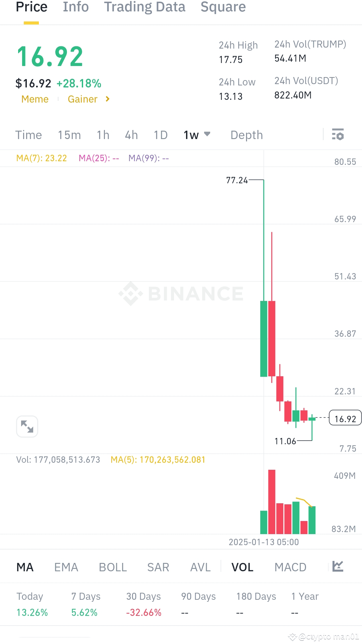Select the 1D candle interval
The image size is (362, 644).
coord(160,135)
